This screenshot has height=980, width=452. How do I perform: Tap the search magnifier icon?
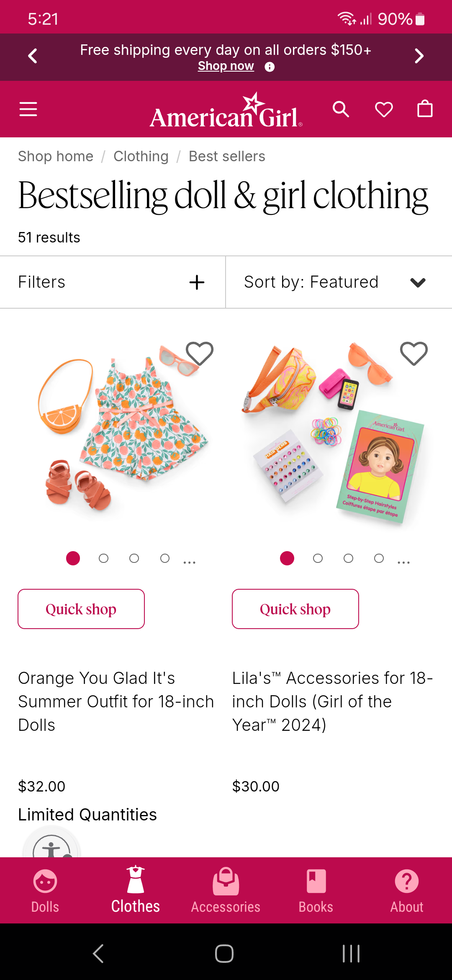[x=341, y=109]
